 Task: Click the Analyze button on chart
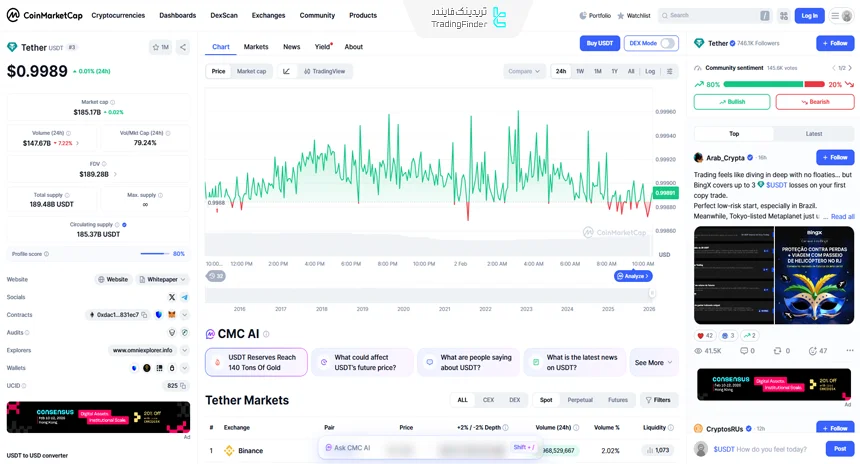[633, 276]
